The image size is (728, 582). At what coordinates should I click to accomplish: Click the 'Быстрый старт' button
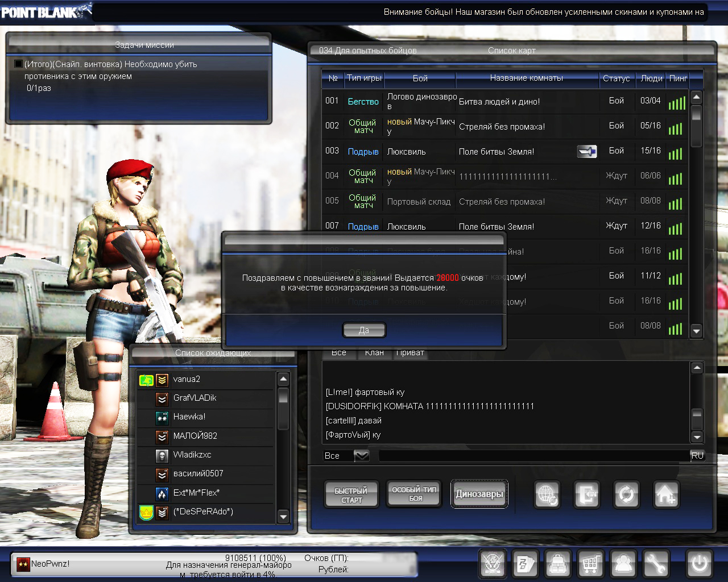[351, 494]
